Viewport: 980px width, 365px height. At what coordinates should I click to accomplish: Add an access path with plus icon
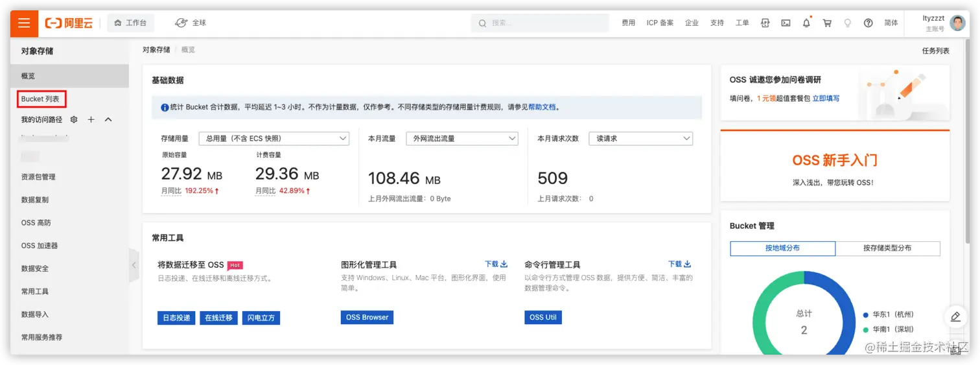91,119
